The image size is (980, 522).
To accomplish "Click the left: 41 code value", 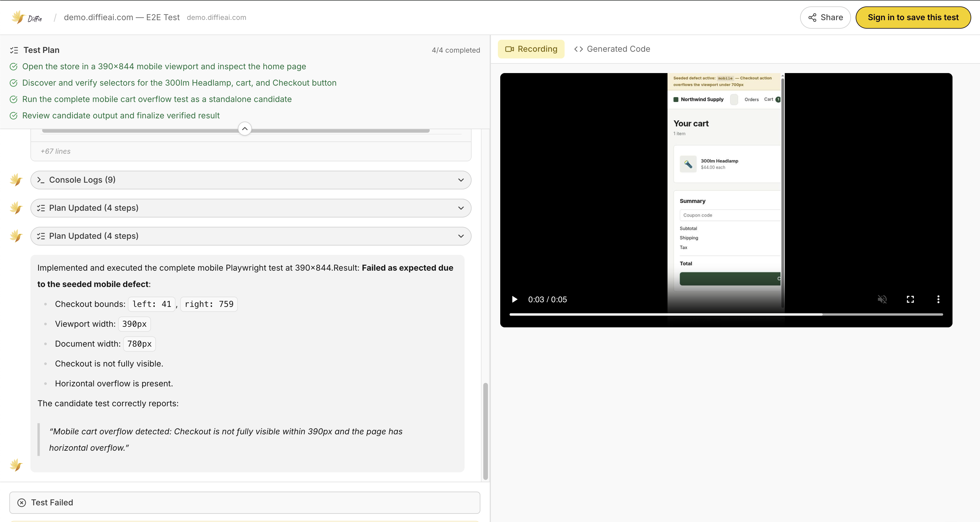I will click(x=152, y=304).
